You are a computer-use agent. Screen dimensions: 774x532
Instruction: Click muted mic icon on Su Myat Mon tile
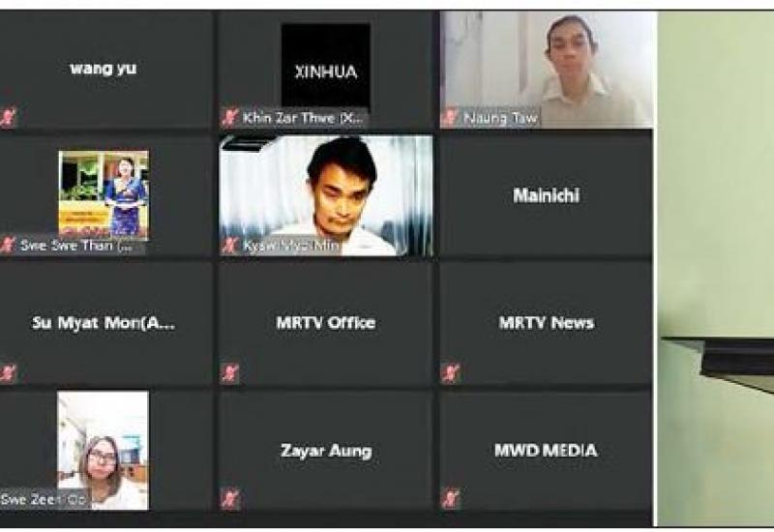point(8,373)
